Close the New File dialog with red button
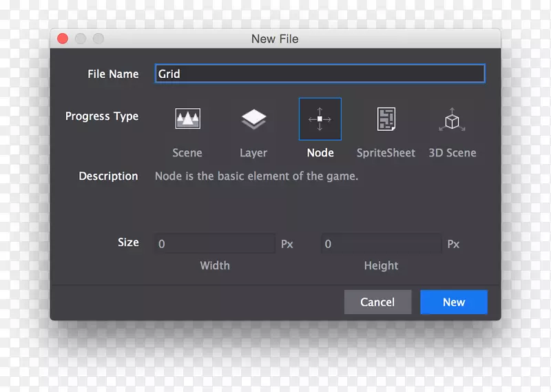 pos(63,39)
